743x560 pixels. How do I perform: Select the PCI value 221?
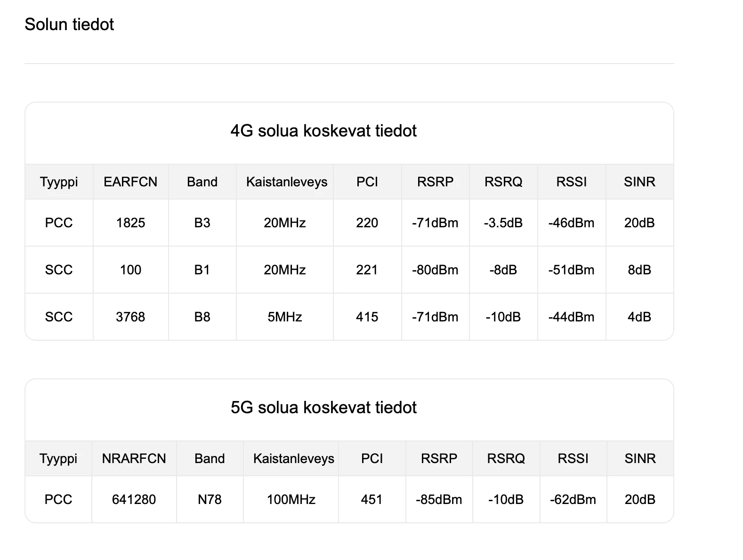367,270
